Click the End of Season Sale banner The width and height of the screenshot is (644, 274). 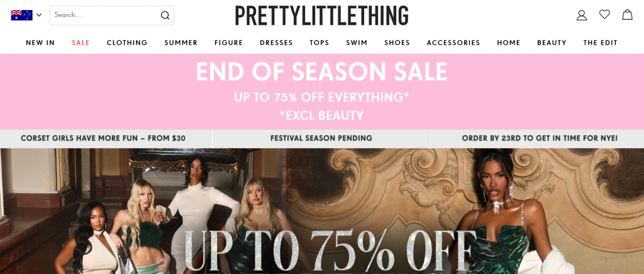pos(322,91)
